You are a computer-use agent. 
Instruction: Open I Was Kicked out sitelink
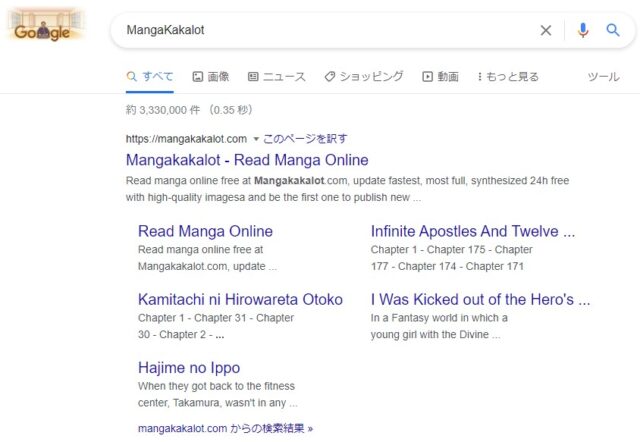point(480,300)
